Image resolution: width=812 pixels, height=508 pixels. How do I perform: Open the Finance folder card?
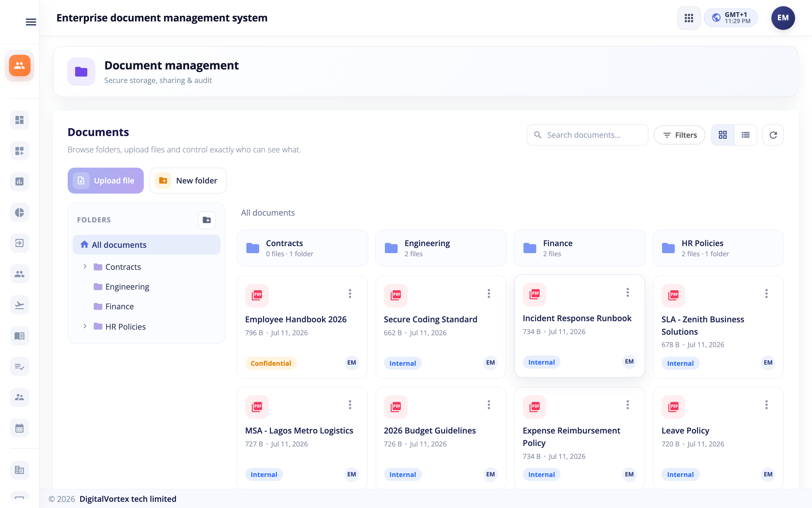pos(579,248)
